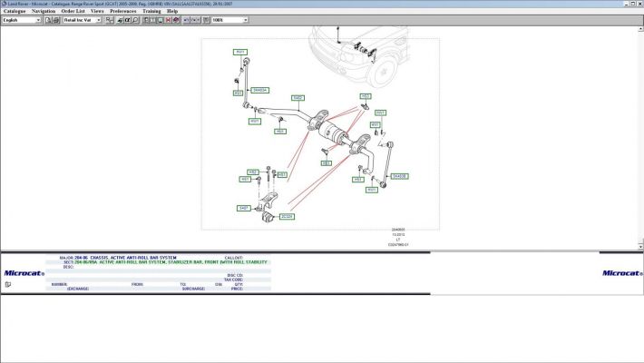Open the Navigation menu
The width and height of the screenshot is (644, 363).
pyautogui.click(x=44, y=11)
